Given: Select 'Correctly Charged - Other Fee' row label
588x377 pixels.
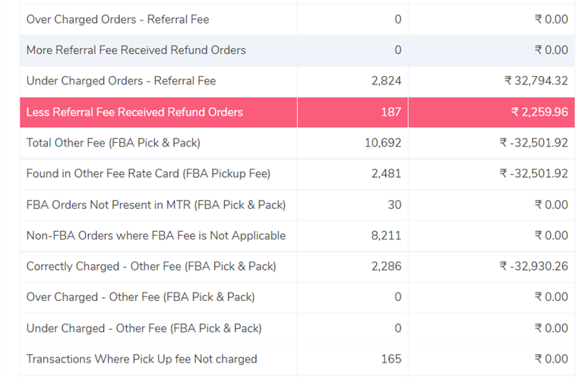Looking at the screenshot, I should coord(151,266).
